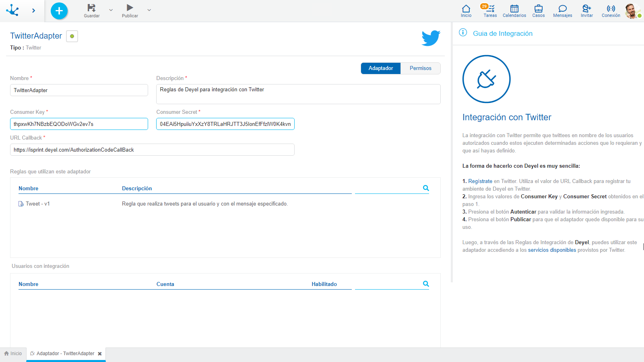Screen dimensions: 644x362
Task: Click the Descripción text area
Action: (298, 94)
